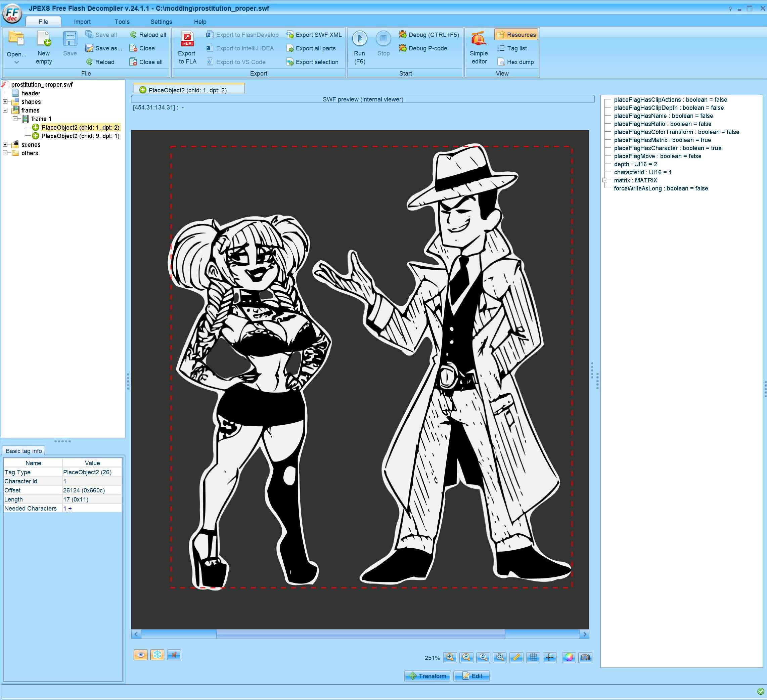Viewport: 767px width, 700px height.
Task: Open the dropdown arrow under Open...
Action: click(16, 62)
